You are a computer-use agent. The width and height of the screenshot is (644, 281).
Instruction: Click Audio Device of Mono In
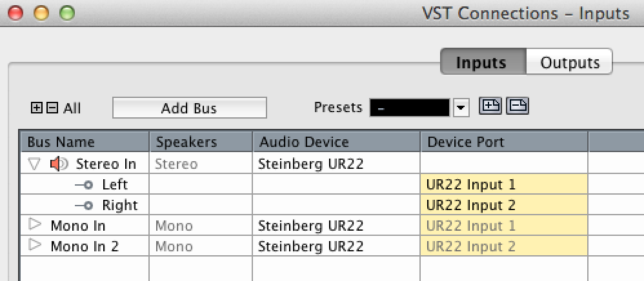pyautogui.click(x=336, y=225)
